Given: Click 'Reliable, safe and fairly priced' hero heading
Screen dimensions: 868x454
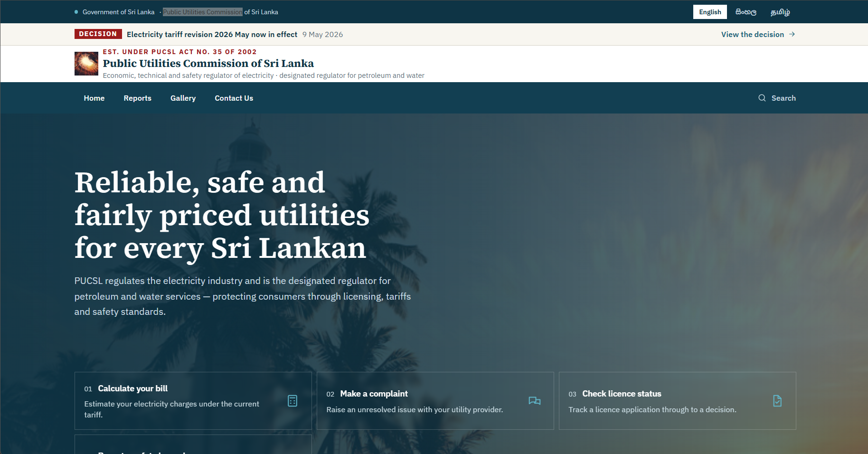Looking at the screenshot, I should 222,215.
